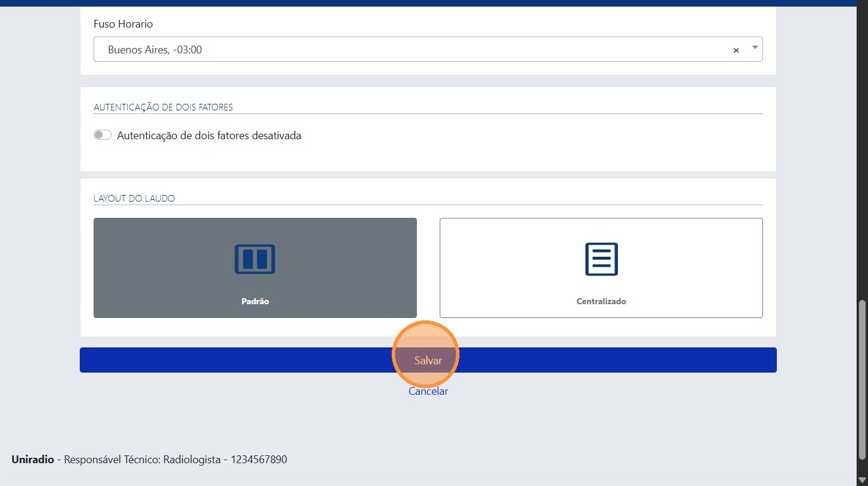Image resolution: width=868 pixels, height=486 pixels.
Task: Click the 'Layout do Laudo' section heading
Action: pyautogui.click(x=134, y=198)
